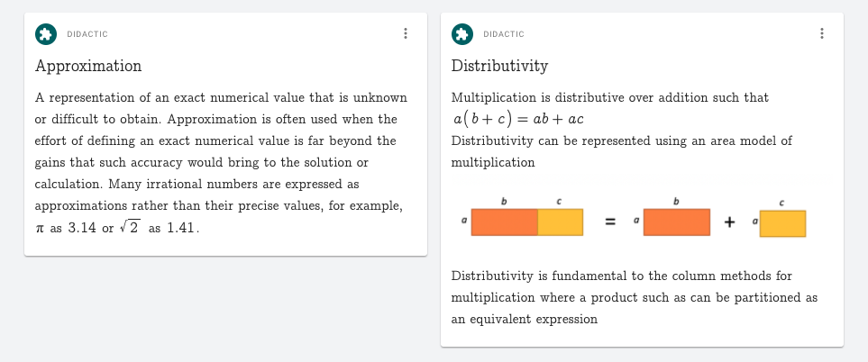Click the equals sign in the area model
This screenshot has width=868, height=362.
tap(609, 222)
